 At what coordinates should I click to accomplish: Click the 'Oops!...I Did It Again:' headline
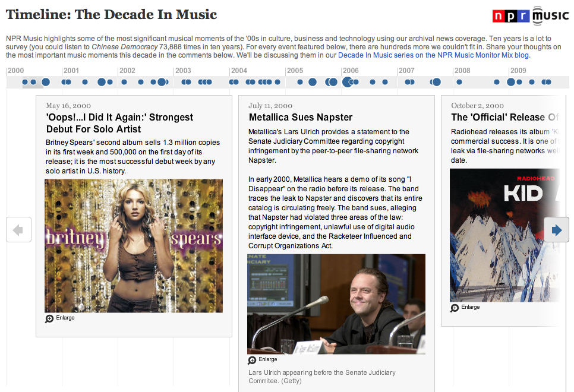[119, 123]
